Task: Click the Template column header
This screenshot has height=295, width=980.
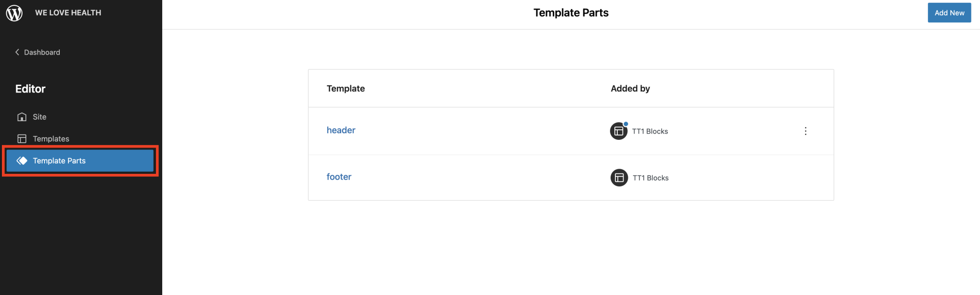Action: point(345,89)
